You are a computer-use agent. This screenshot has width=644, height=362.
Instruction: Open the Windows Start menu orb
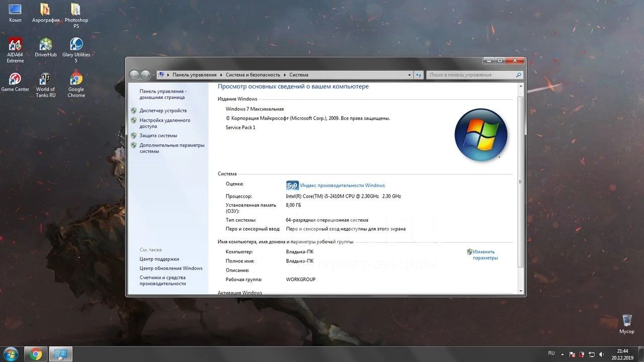(10, 354)
